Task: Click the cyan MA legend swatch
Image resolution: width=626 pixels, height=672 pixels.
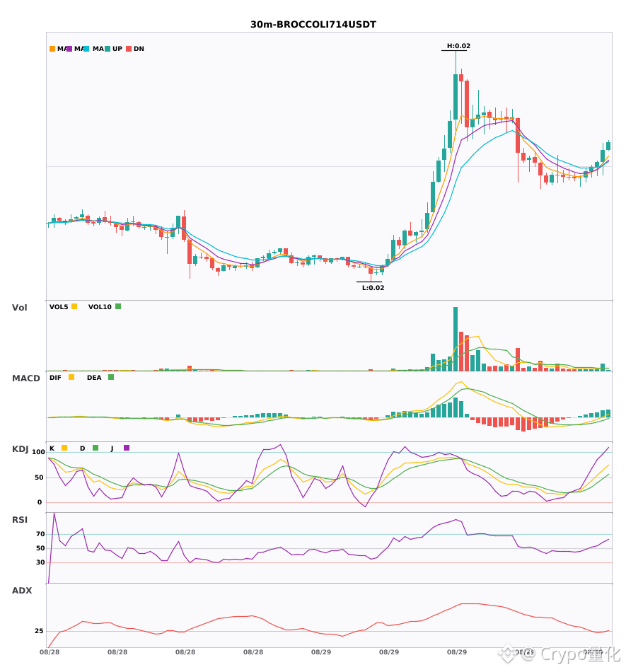Action: [86, 49]
